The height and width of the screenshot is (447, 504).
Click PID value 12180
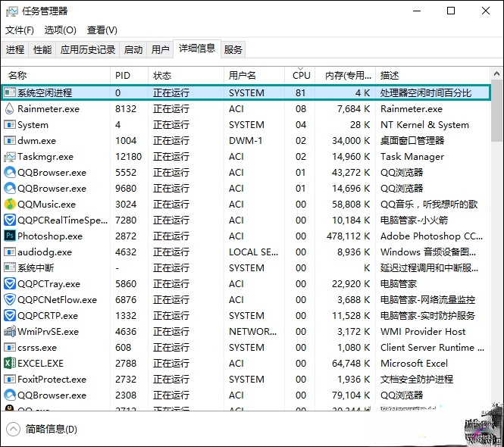pyautogui.click(x=129, y=157)
